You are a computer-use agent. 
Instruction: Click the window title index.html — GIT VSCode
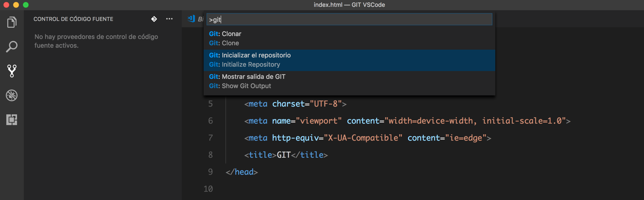tap(349, 5)
